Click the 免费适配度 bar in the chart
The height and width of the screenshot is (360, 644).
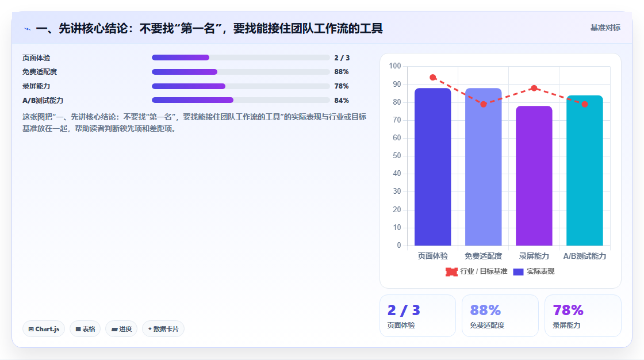[484, 167]
